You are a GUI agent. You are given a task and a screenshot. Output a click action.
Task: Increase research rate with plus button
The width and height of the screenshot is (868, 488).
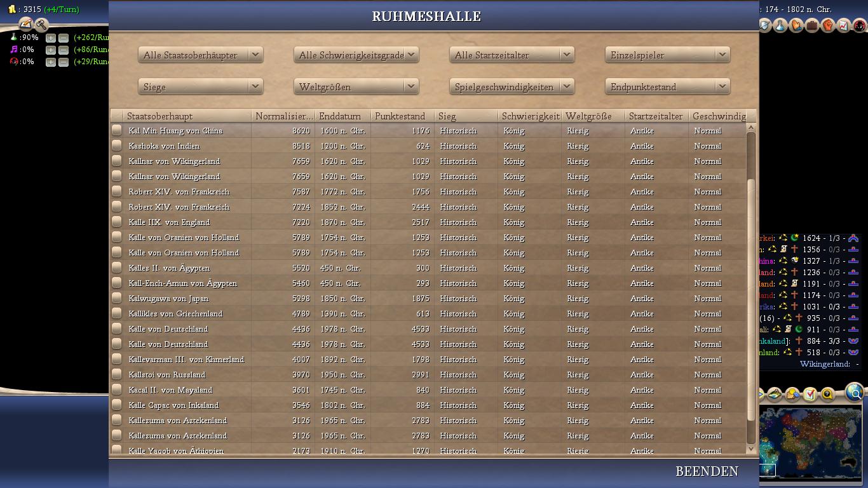[51, 38]
